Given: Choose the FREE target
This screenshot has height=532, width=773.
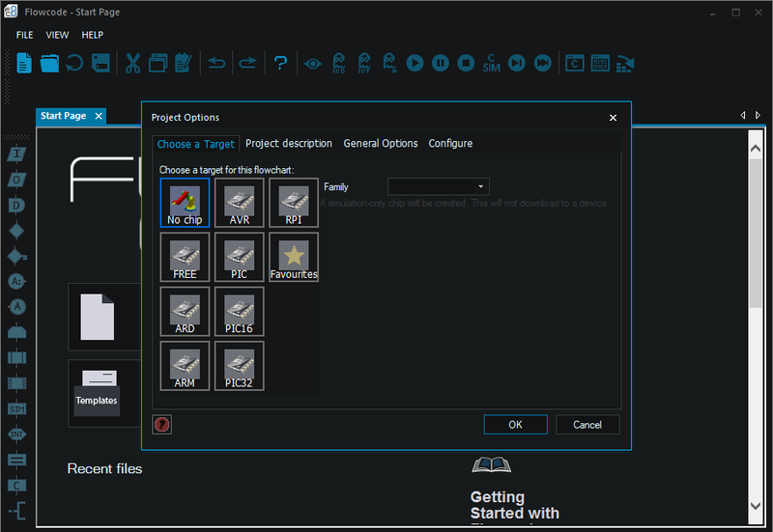Looking at the screenshot, I should pos(185,257).
